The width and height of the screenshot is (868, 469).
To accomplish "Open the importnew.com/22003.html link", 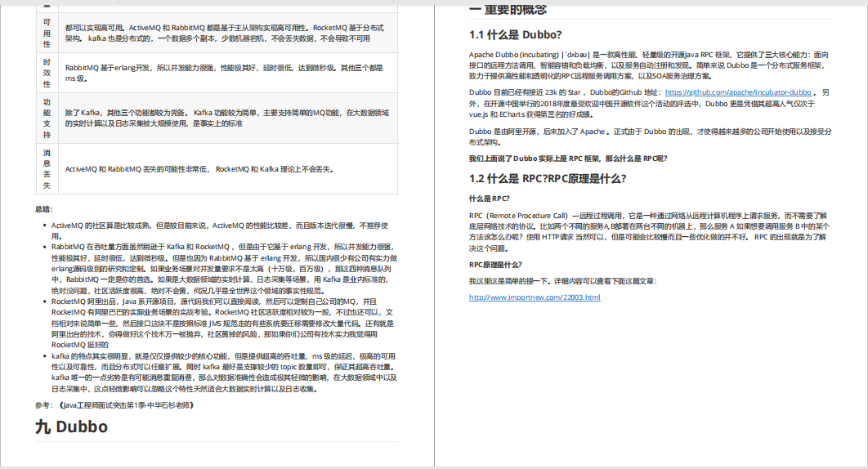I will tap(535, 297).
